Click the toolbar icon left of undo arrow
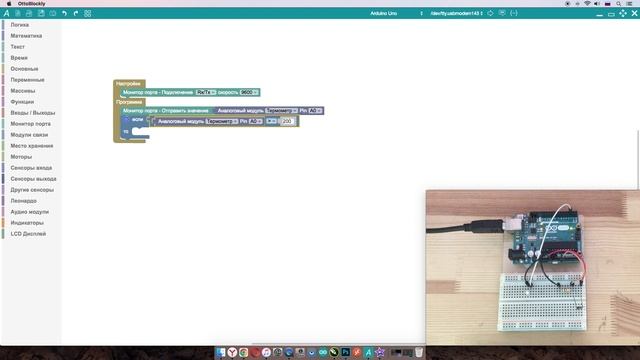 (53, 13)
